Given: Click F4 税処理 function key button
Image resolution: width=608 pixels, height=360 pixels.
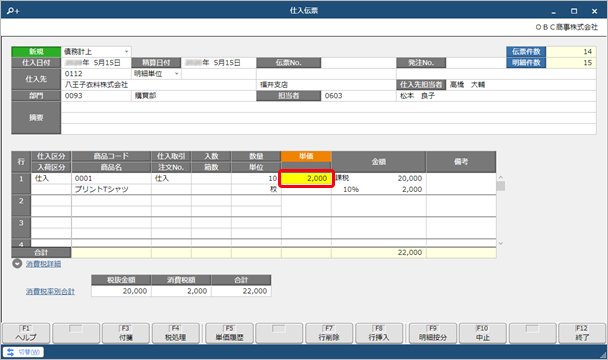Looking at the screenshot, I should 175,333.
